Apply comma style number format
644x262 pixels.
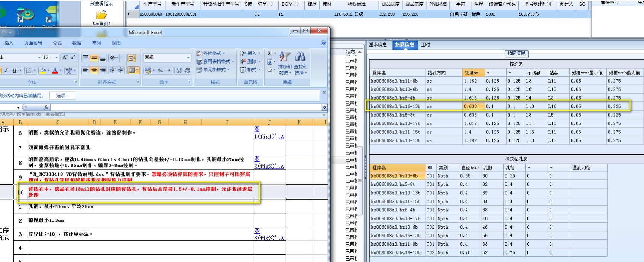[x=169, y=70]
